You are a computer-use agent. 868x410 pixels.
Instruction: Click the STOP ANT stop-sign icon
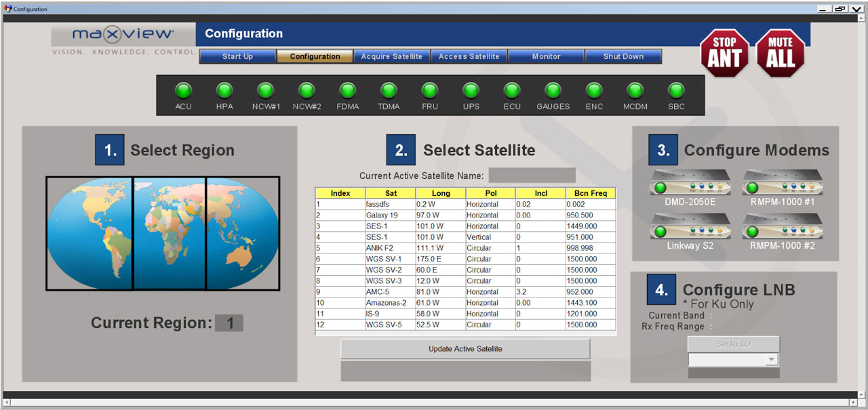[724, 53]
